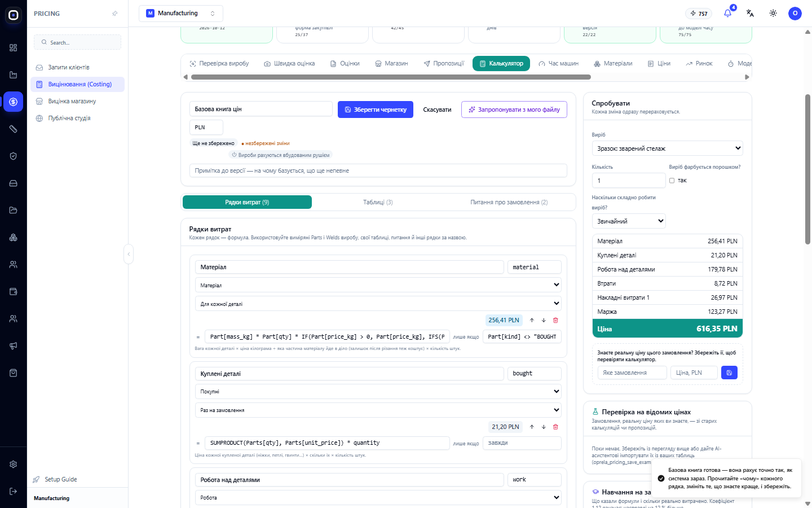This screenshot has height=508, width=812.
Task: Switch to Питання про замовлення tab
Action: (509, 202)
